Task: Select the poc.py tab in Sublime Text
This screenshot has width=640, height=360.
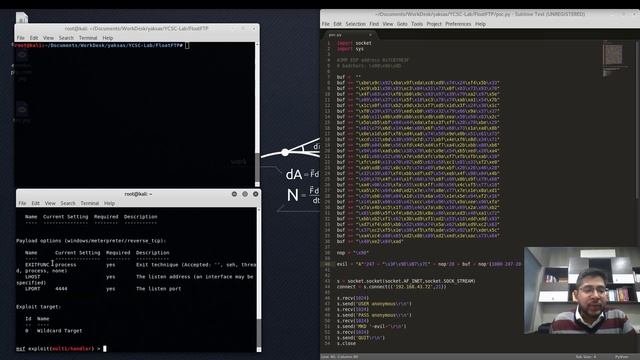Action: tap(349, 35)
